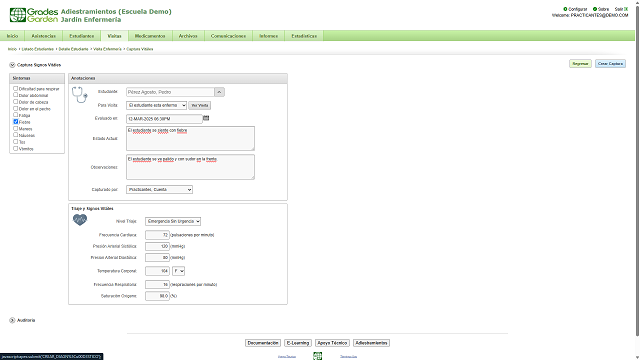Collapse the Captura Signos Vitales section
Image resolution: width=640 pixels, height=360 pixels.
pyautogui.click(x=12, y=65)
